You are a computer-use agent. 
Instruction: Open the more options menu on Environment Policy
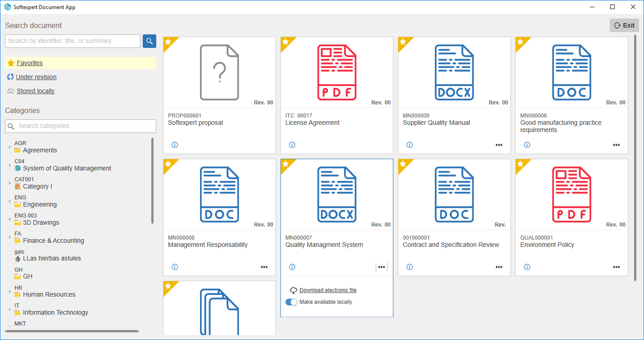[x=616, y=267]
